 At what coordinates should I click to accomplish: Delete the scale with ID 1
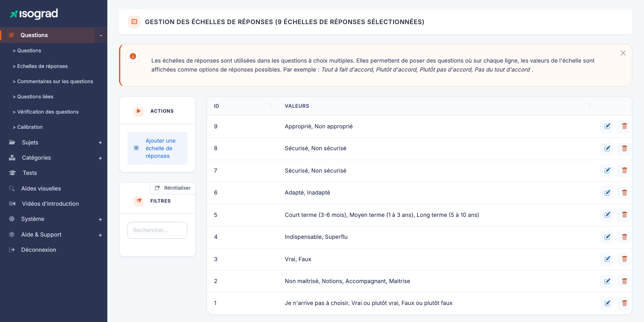(624, 303)
